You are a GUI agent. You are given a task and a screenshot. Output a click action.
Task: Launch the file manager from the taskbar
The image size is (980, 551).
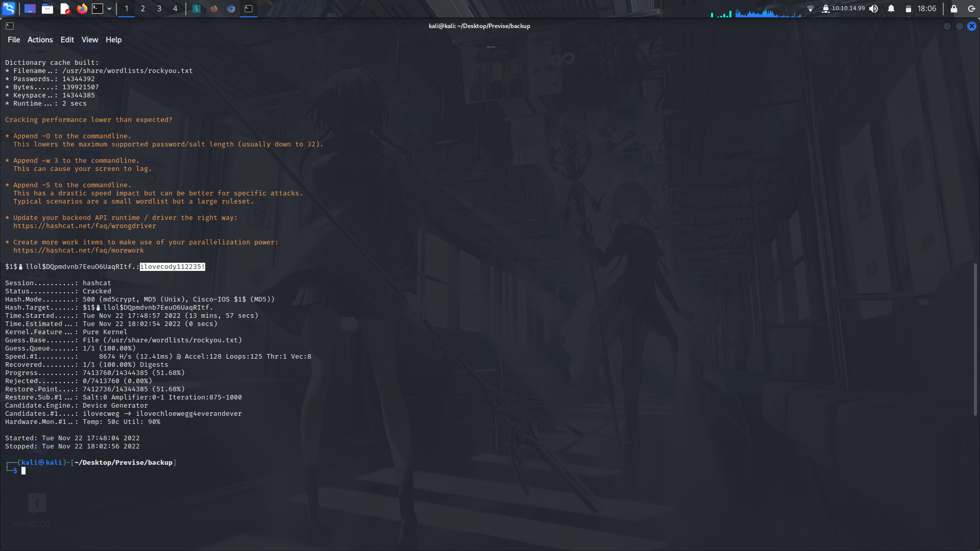[x=47, y=9]
